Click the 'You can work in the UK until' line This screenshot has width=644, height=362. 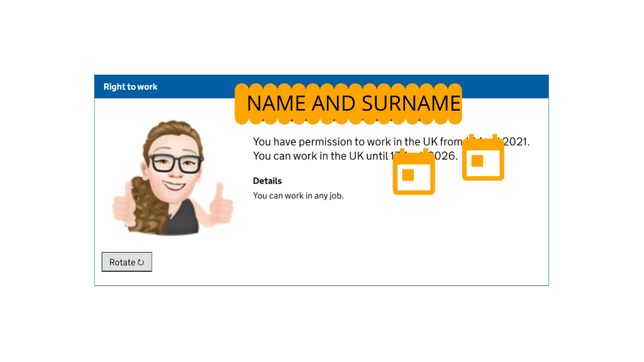pyautogui.click(x=318, y=156)
